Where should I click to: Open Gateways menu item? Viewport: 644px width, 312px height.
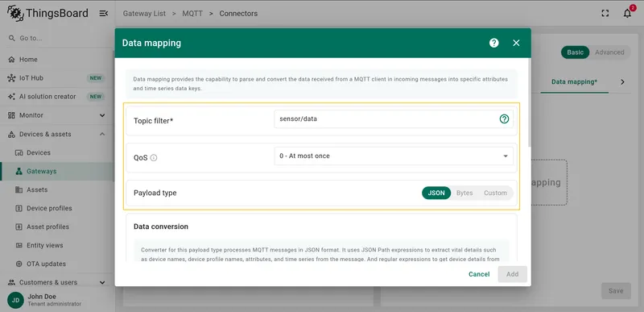click(57, 171)
